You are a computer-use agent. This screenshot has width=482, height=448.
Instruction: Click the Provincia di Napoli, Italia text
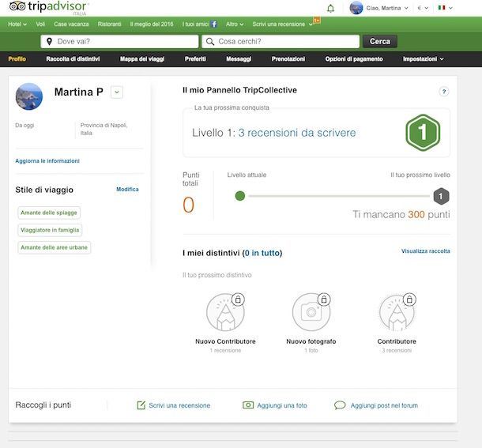pyautogui.click(x=104, y=129)
